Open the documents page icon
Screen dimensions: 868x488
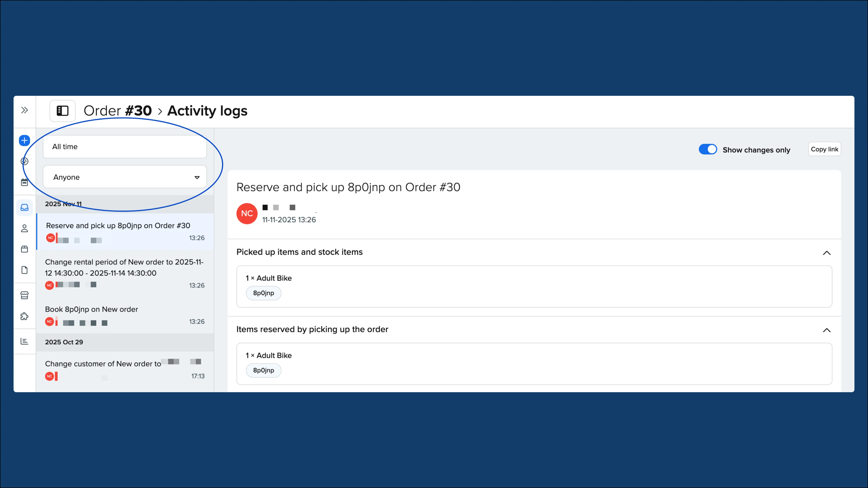(24, 270)
